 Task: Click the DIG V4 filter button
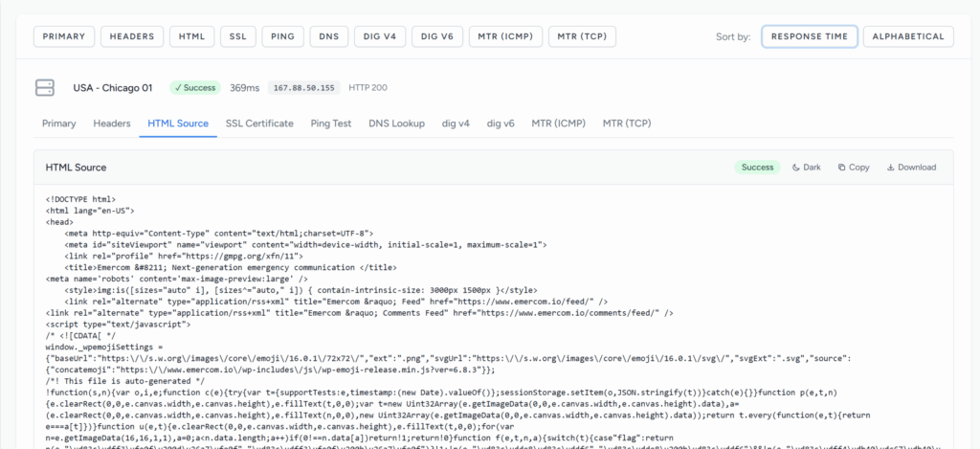(x=380, y=36)
